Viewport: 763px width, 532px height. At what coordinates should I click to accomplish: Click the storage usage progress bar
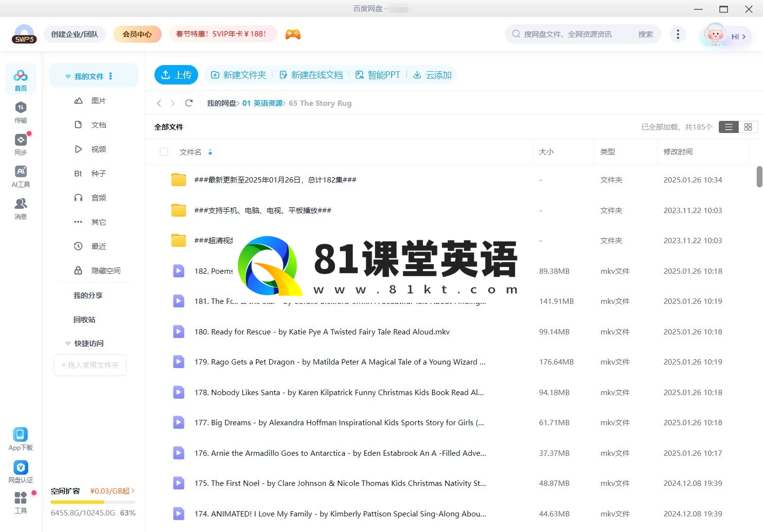point(93,502)
